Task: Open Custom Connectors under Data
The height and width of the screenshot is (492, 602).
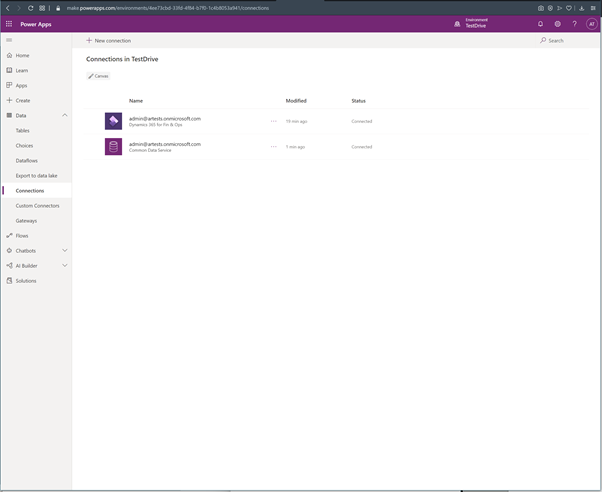Action: click(36, 205)
